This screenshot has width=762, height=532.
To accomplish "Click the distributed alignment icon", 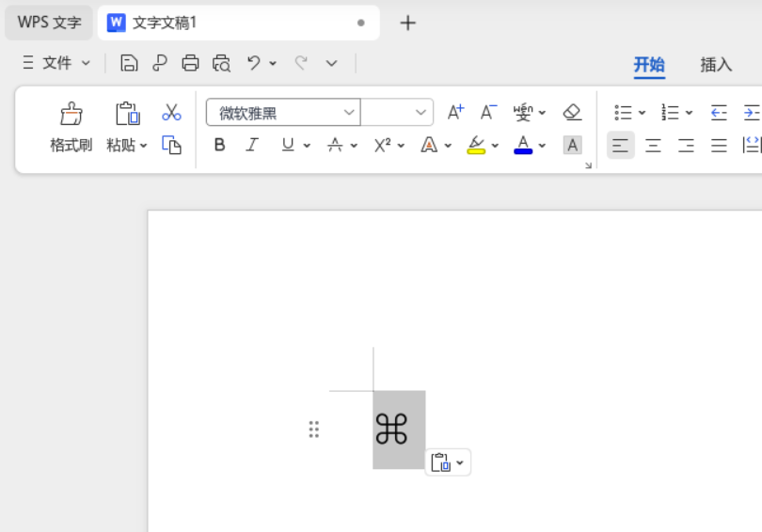I will (752, 145).
